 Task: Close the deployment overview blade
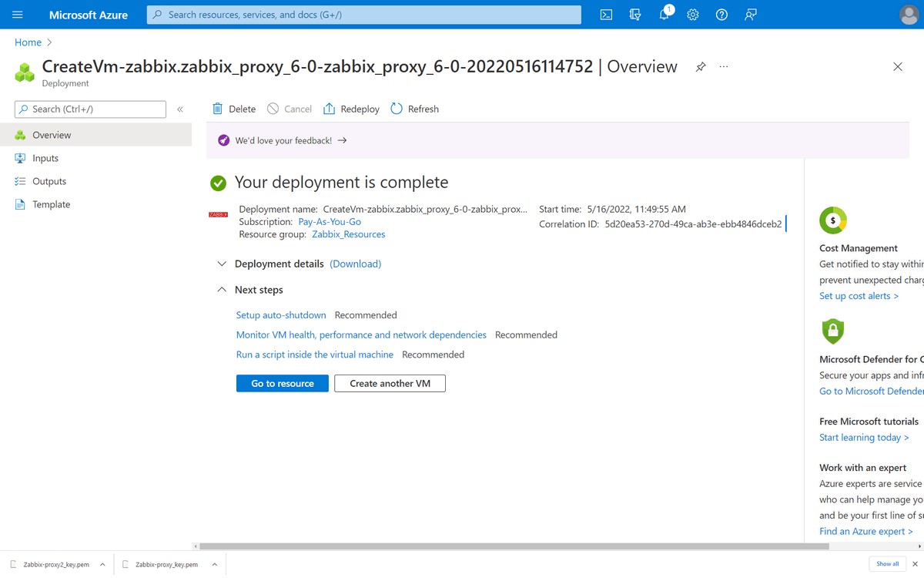898,67
